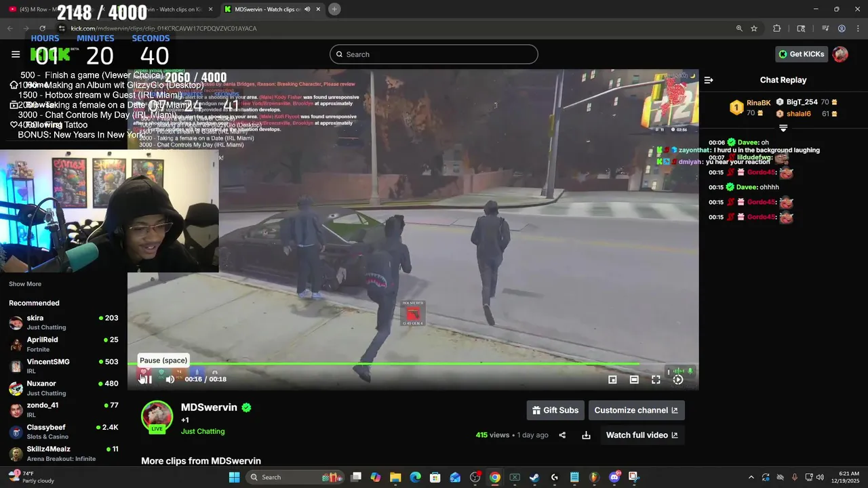Open playback settings icon in player
The height and width of the screenshot is (488, 868).
pyautogui.click(x=677, y=380)
